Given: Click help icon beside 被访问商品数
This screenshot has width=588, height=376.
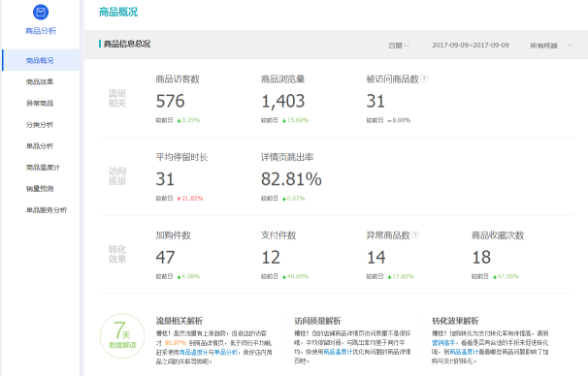Looking at the screenshot, I should [x=424, y=78].
